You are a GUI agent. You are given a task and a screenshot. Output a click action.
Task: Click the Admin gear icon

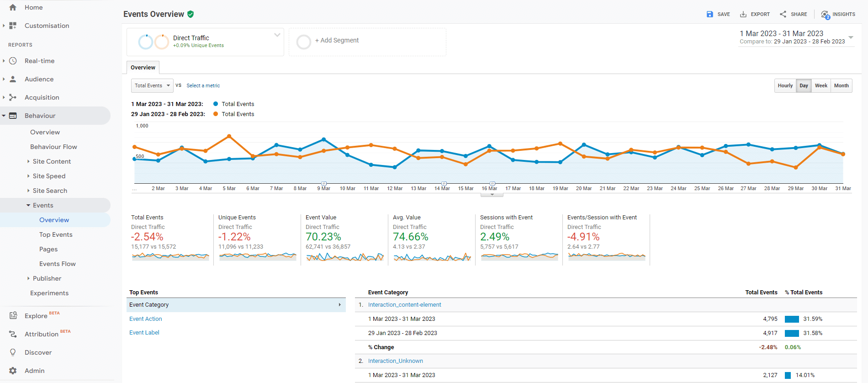[13, 371]
